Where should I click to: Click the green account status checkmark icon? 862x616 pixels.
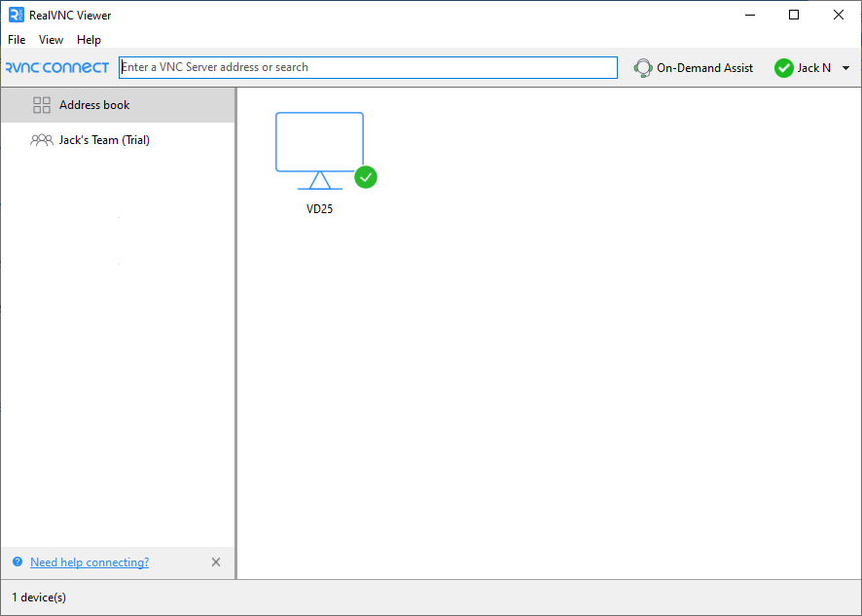[x=783, y=68]
